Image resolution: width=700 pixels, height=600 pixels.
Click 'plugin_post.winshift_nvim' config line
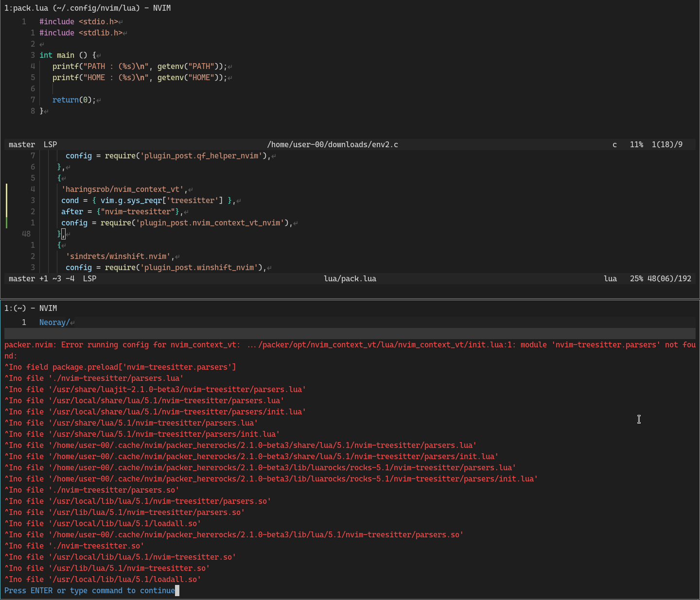(x=166, y=267)
